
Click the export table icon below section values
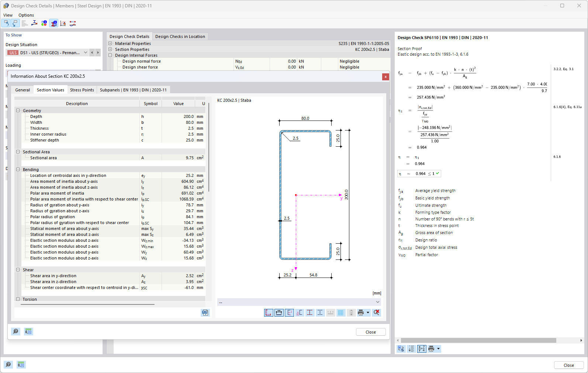tap(205, 313)
